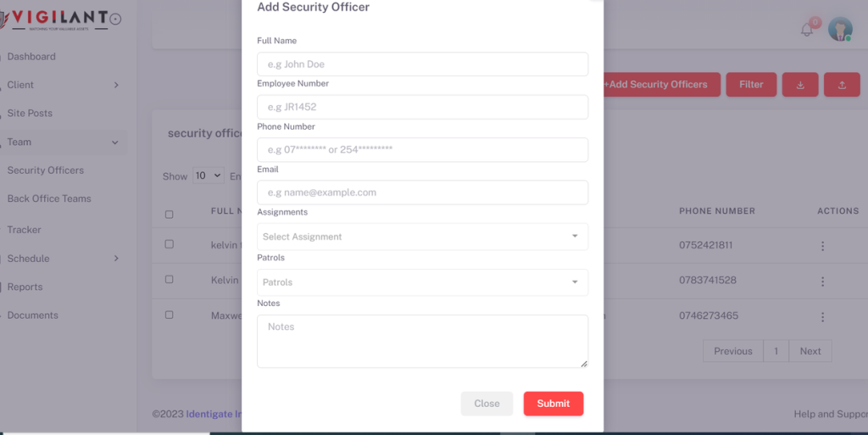The width and height of the screenshot is (868, 435).
Task: Open actions menu for 0746273465 row
Action: (x=822, y=316)
